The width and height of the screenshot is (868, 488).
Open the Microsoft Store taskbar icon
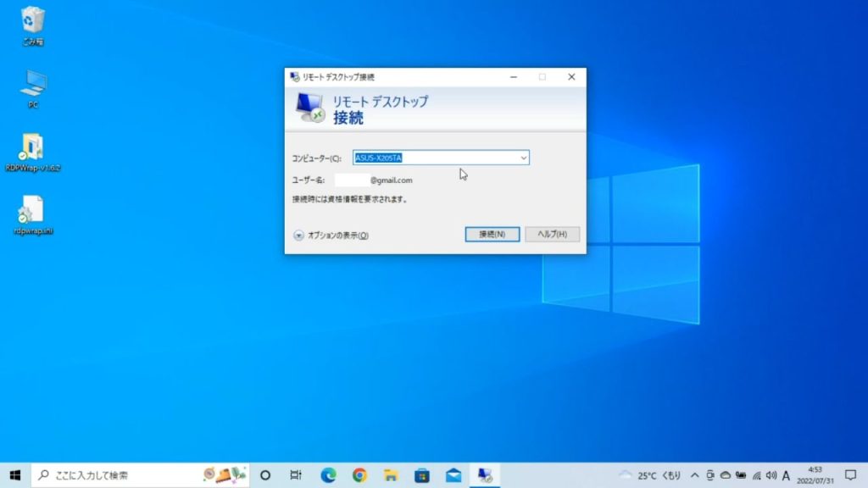[x=422, y=475]
